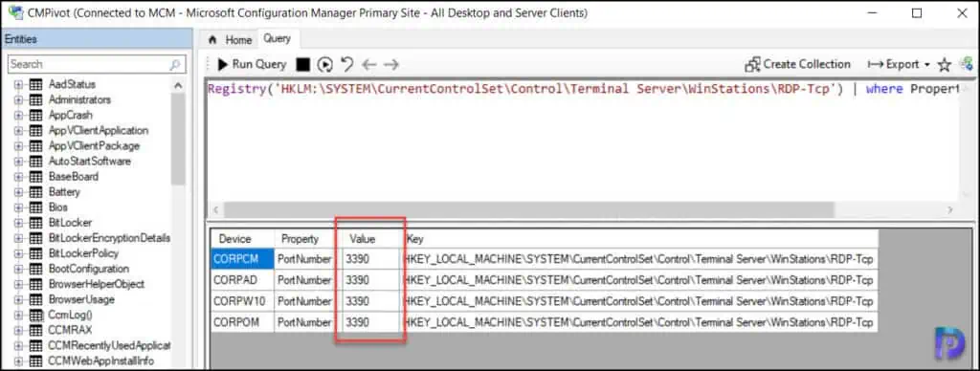Click the favorites star icon
The width and height of the screenshot is (980, 371).
pyautogui.click(x=945, y=64)
